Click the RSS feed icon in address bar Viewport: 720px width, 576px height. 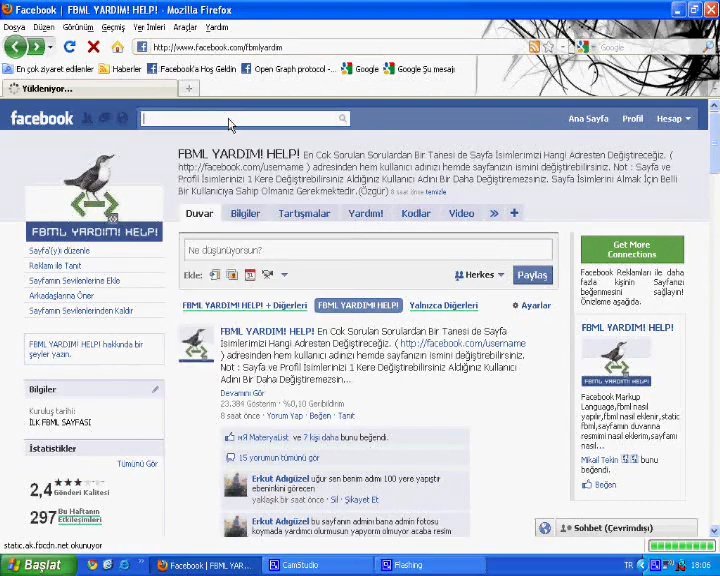click(x=534, y=47)
